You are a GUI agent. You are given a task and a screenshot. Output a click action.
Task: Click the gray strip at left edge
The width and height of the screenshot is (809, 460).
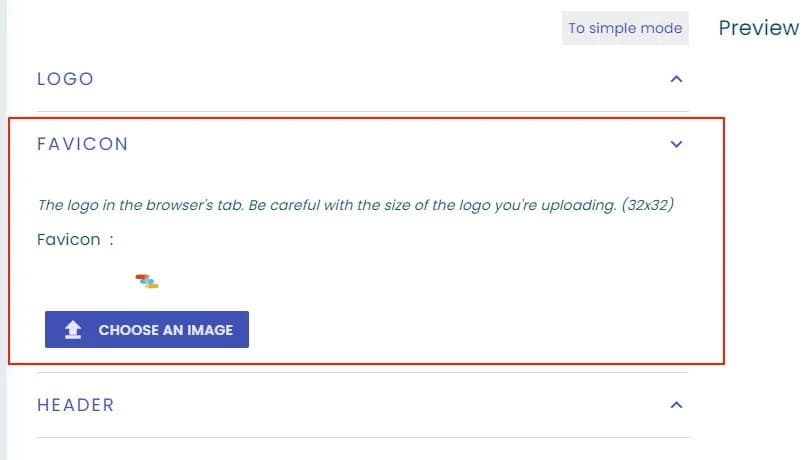(x=3, y=230)
